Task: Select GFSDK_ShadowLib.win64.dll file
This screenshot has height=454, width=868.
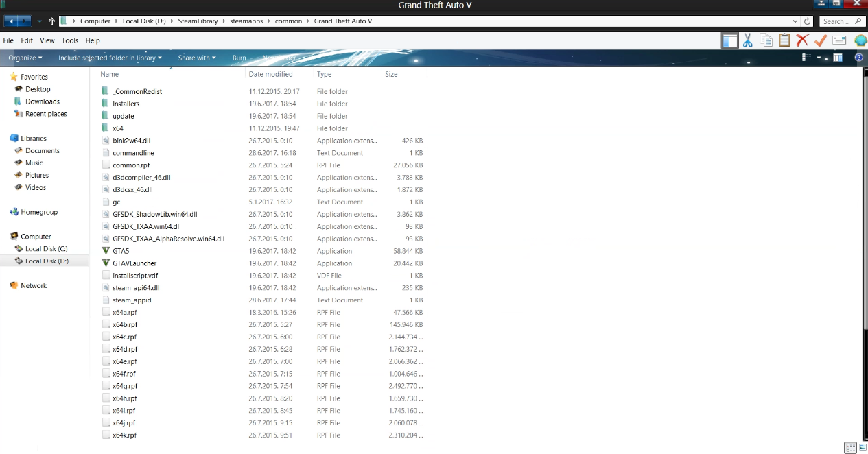Action: point(155,214)
